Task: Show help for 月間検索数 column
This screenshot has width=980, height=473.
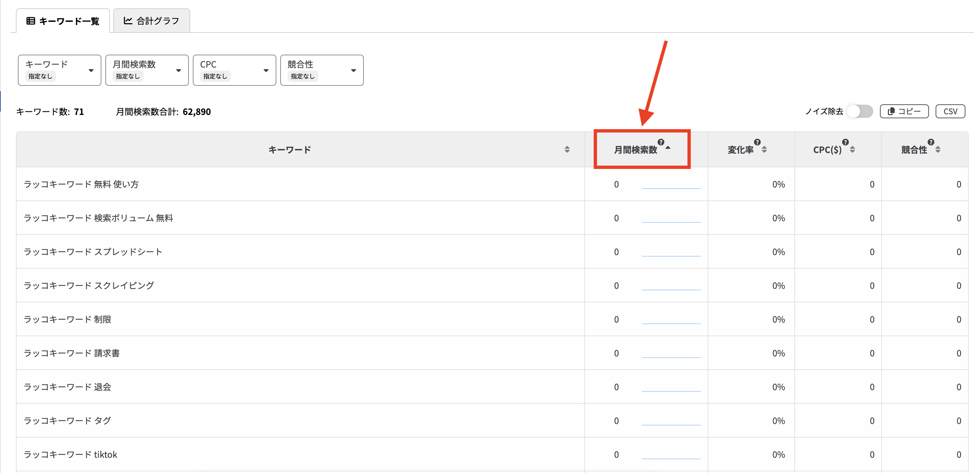Action: [x=661, y=142]
